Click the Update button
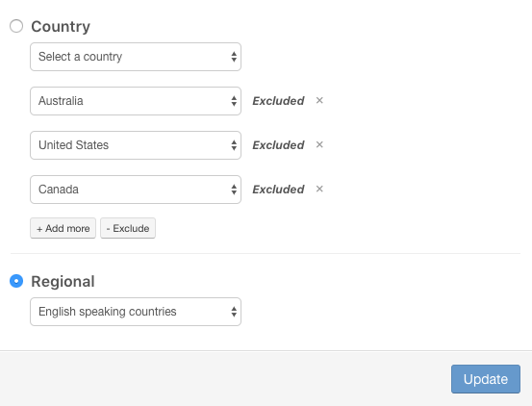The height and width of the screenshot is (406, 532). 486,379
